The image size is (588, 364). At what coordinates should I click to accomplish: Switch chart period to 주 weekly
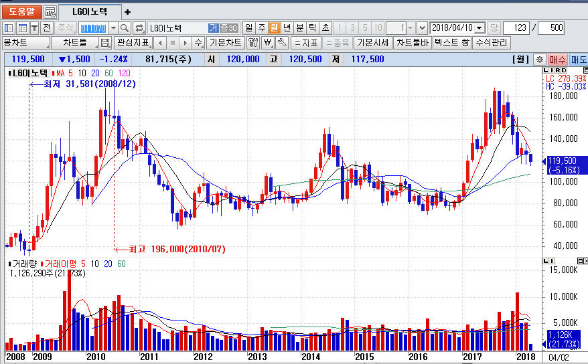262,28
